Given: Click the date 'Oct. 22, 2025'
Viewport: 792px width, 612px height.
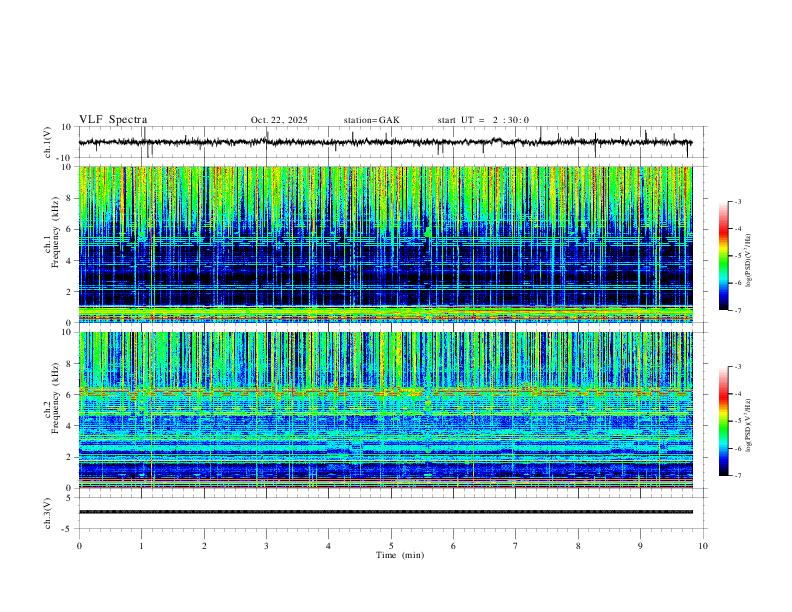Looking at the screenshot, I should pos(279,120).
